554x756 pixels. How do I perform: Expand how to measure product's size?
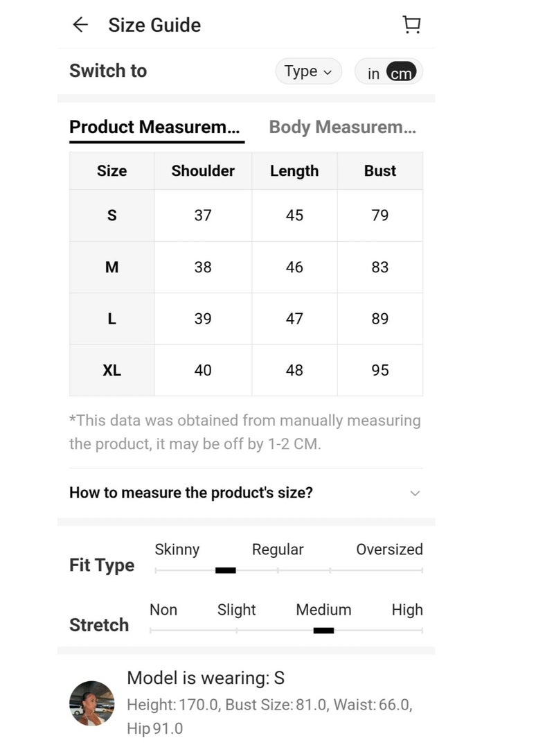pyautogui.click(x=191, y=493)
